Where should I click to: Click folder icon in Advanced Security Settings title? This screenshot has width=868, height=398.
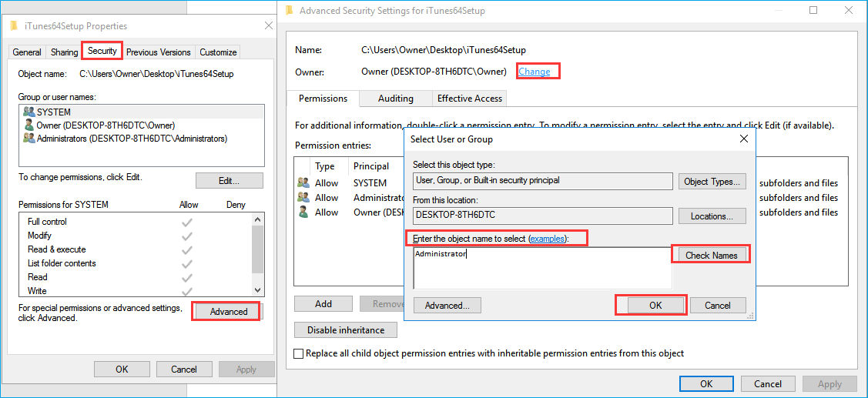[289, 11]
